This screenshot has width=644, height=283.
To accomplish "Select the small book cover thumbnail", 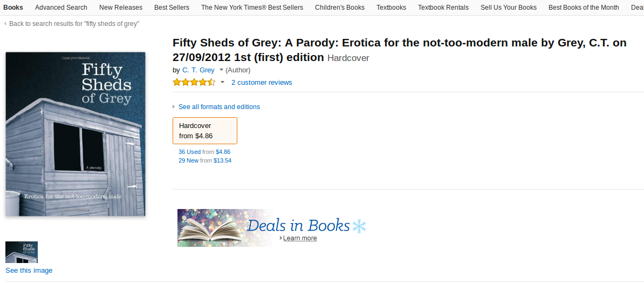I will [22, 252].
